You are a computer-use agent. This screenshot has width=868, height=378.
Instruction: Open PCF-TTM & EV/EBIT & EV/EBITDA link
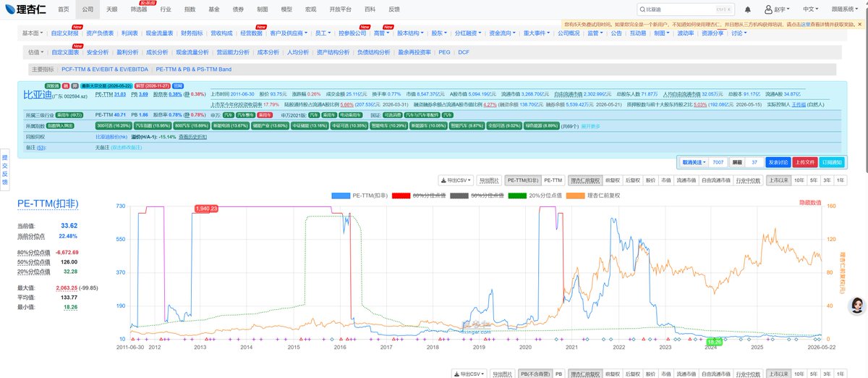pos(105,70)
